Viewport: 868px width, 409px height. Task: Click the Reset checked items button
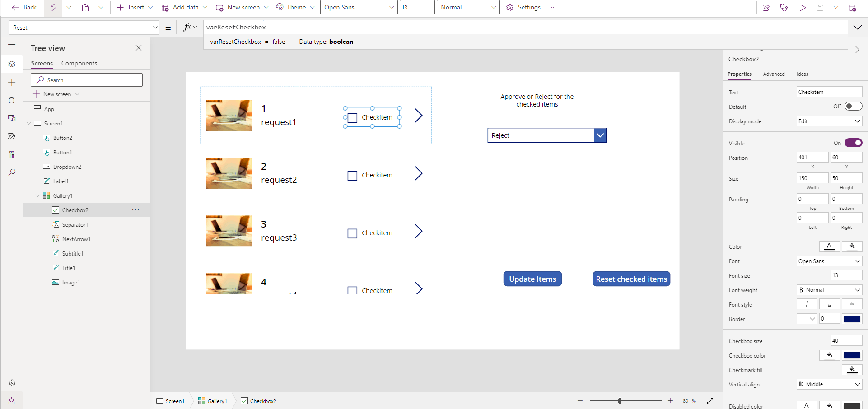(631, 279)
